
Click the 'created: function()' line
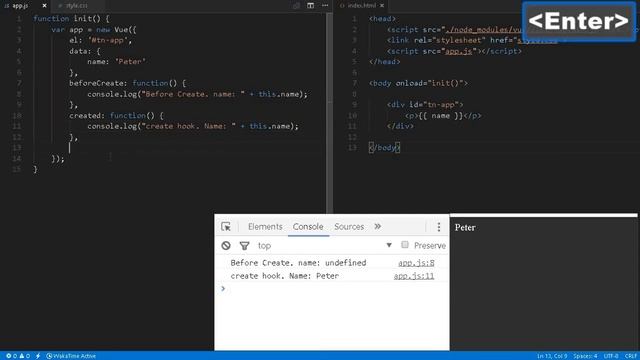(x=116, y=116)
